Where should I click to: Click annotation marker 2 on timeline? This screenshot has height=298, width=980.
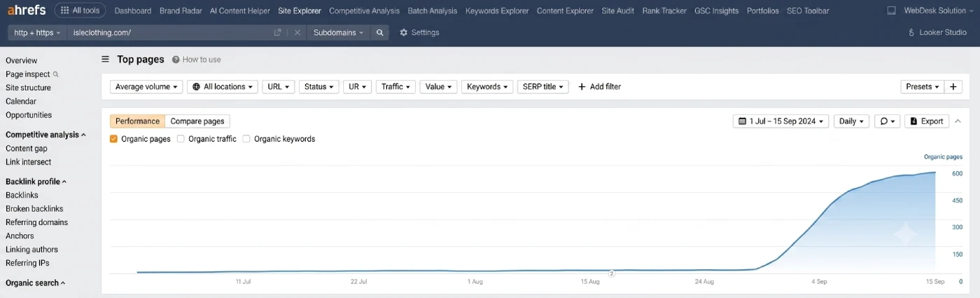pos(611,273)
